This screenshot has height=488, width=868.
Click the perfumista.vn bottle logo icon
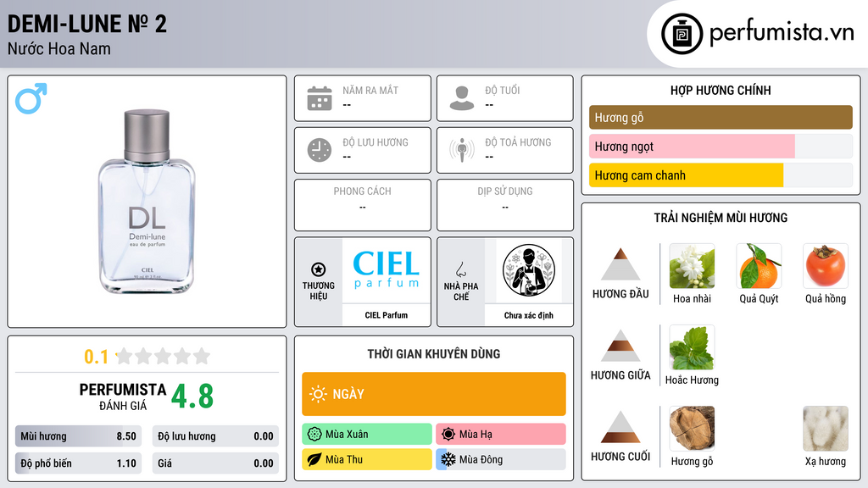point(682,34)
